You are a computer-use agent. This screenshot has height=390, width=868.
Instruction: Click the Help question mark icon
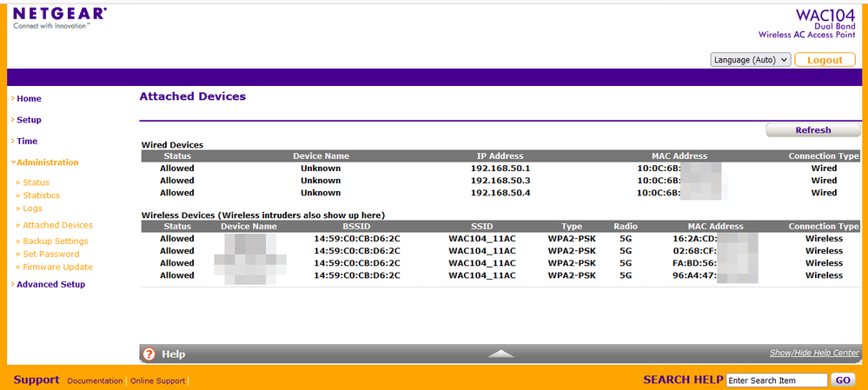(x=149, y=354)
